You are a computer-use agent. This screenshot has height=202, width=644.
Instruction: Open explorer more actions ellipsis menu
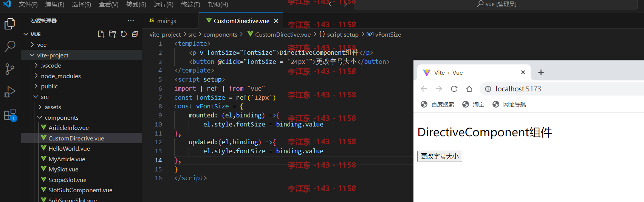(131, 21)
